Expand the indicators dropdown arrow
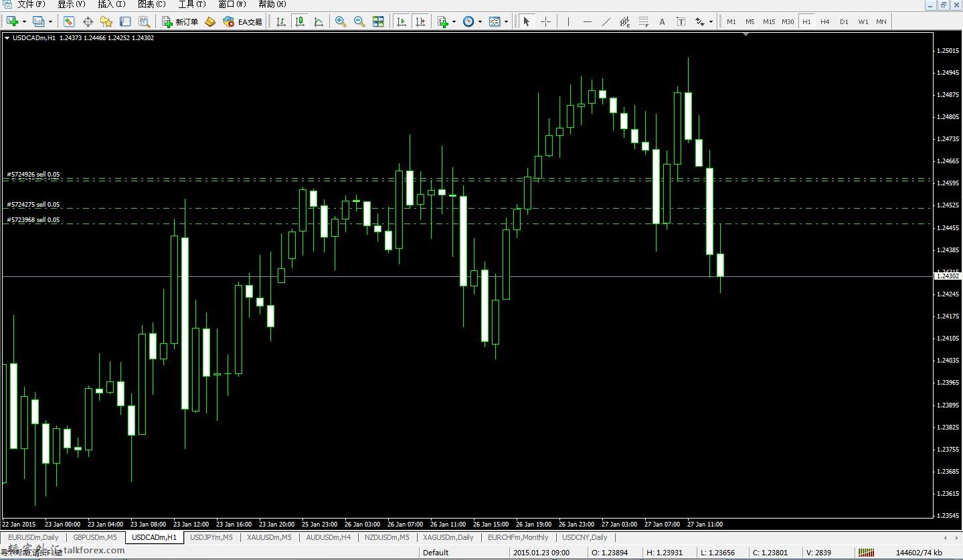963x560 pixels. 454,21
